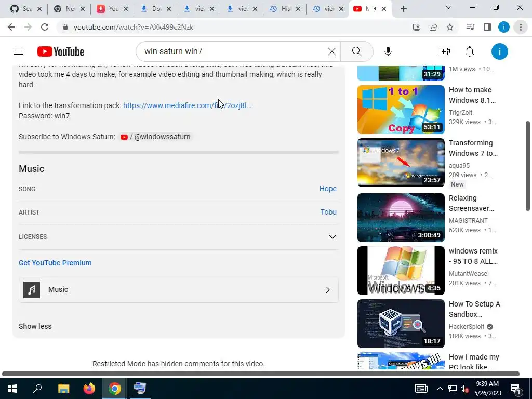
Task: Open the media control icon in Chrome toolbar
Action: (x=470, y=27)
